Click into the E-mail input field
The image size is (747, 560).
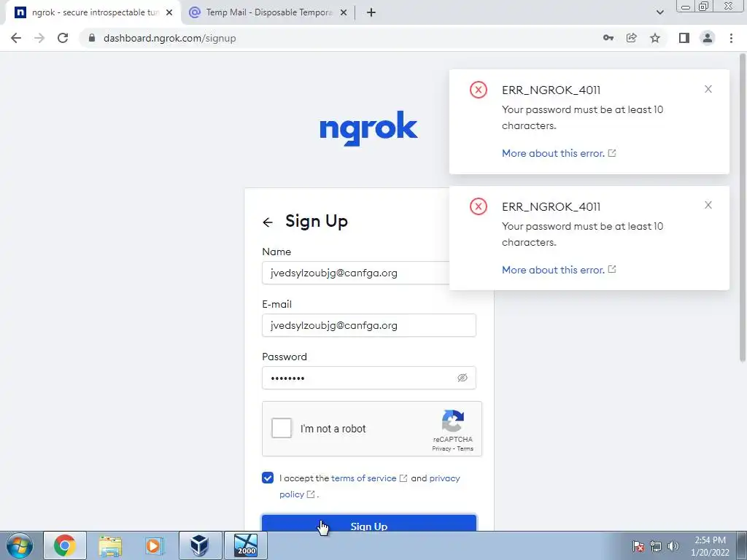[x=368, y=325]
